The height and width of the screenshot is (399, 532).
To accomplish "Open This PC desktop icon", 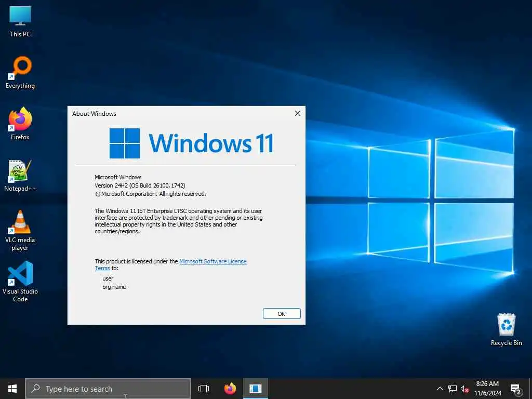I will point(20,22).
